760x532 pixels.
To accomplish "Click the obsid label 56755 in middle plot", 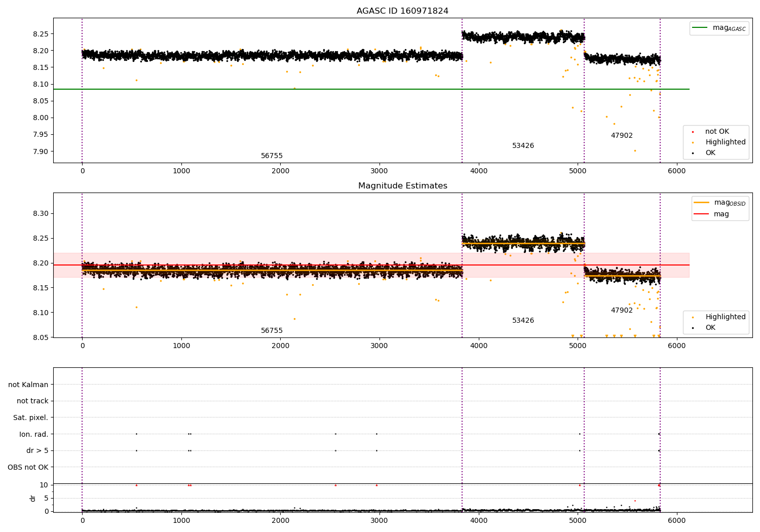I will click(x=272, y=331).
